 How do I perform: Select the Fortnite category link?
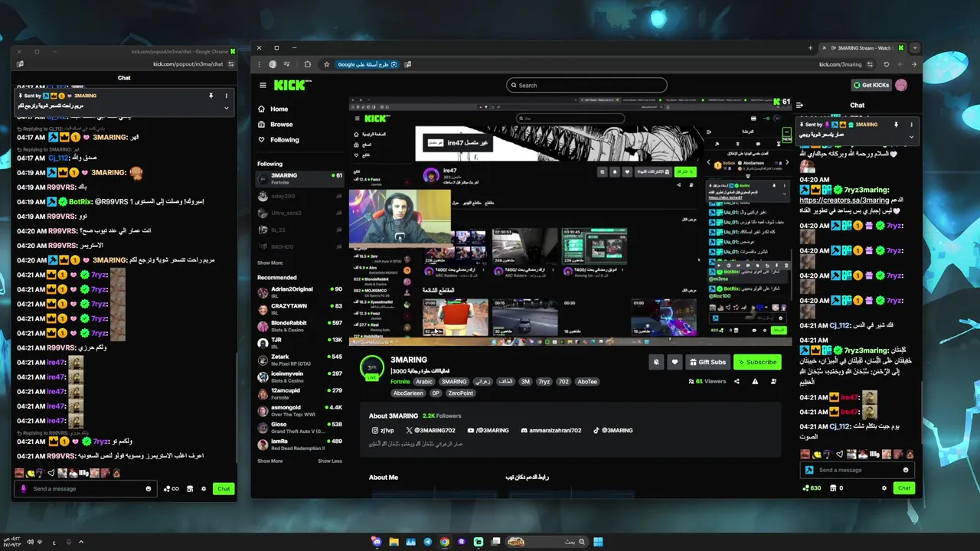[400, 382]
